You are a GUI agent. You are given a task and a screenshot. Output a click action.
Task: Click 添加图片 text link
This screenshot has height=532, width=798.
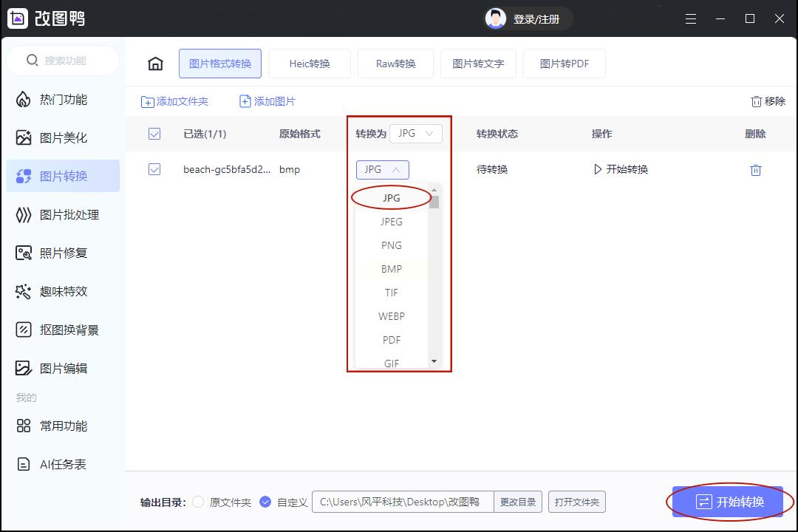coord(274,101)
